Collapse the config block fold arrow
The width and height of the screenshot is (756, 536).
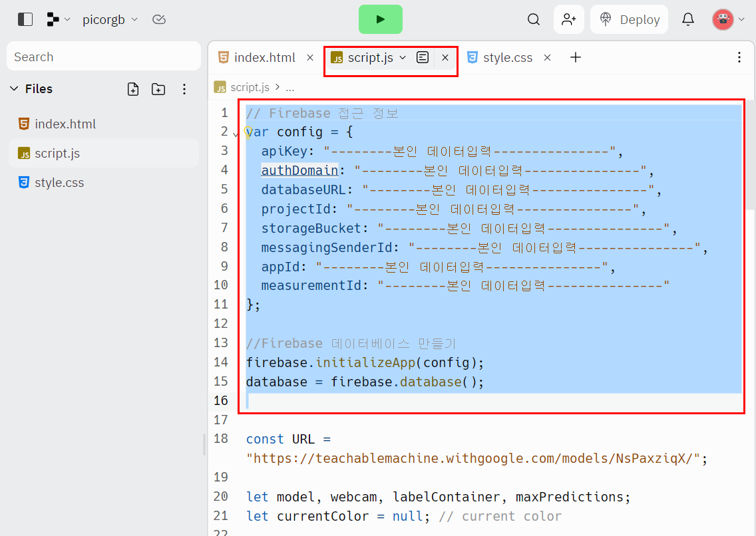pos(236,134)
